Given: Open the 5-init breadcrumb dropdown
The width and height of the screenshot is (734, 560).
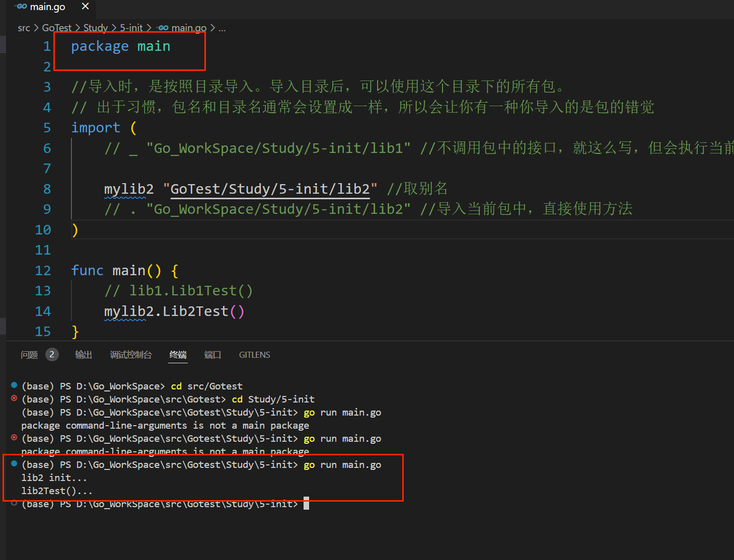Looking at the screenshot, I should pos(131,28).
